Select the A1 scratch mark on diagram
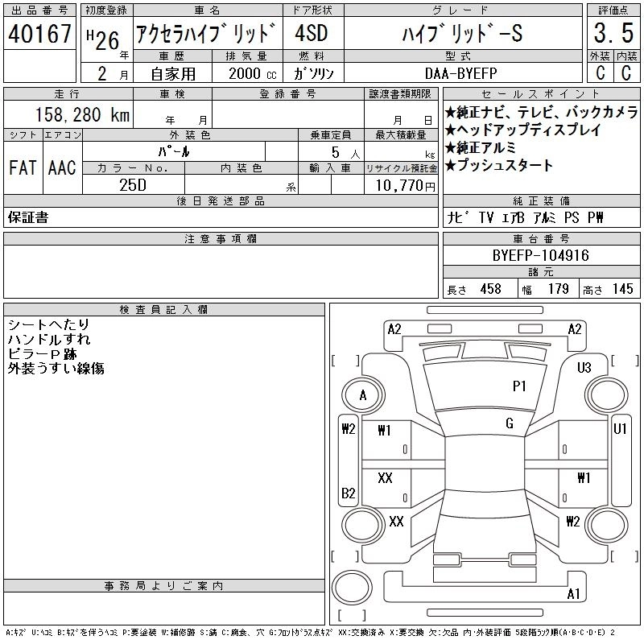 [x=574, y=594]
